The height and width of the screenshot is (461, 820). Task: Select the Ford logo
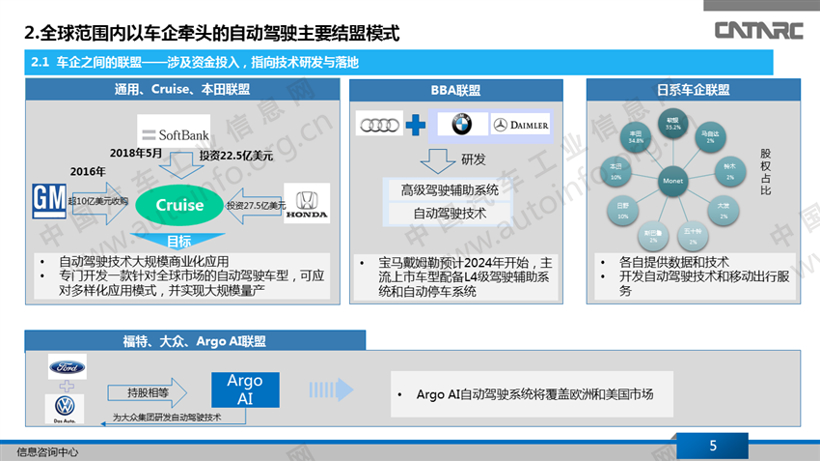tap(67, 367)
